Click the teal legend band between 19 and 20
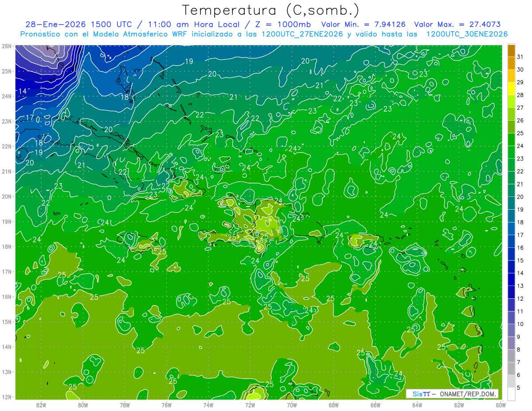 point(511,203)
